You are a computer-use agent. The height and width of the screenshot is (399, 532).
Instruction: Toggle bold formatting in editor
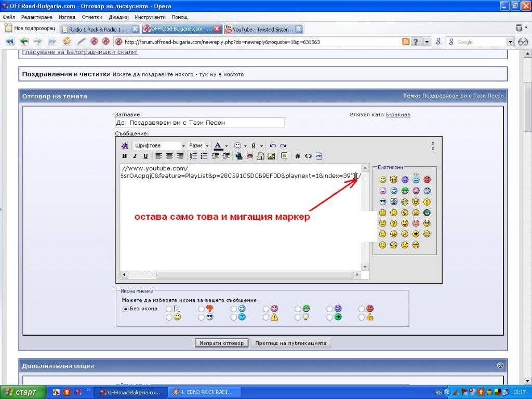click(125, 156)
